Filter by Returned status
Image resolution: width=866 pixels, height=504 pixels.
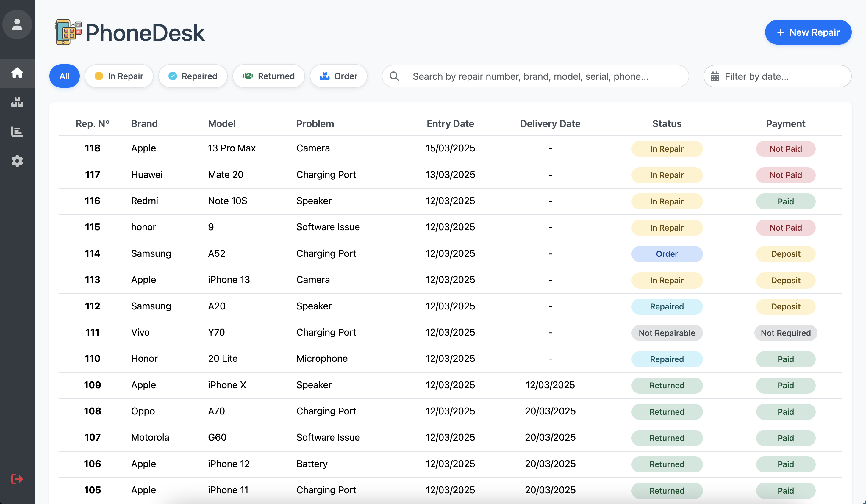click(x=269, y=76)
